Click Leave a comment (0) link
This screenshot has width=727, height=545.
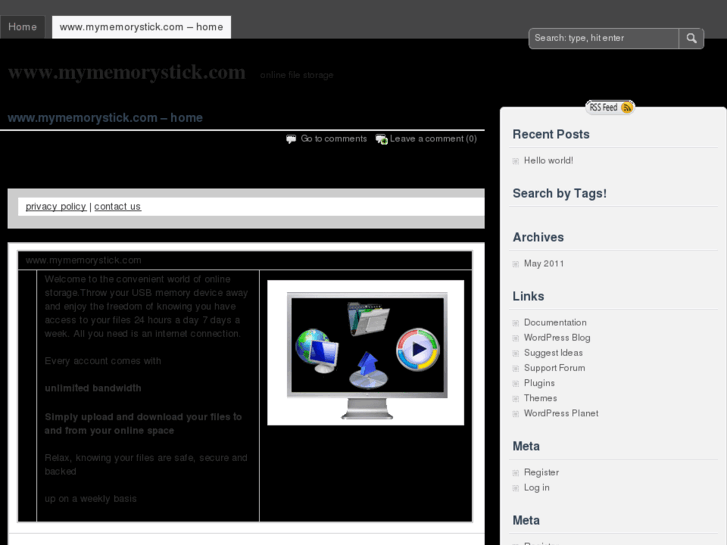click(x=433, y=139)
